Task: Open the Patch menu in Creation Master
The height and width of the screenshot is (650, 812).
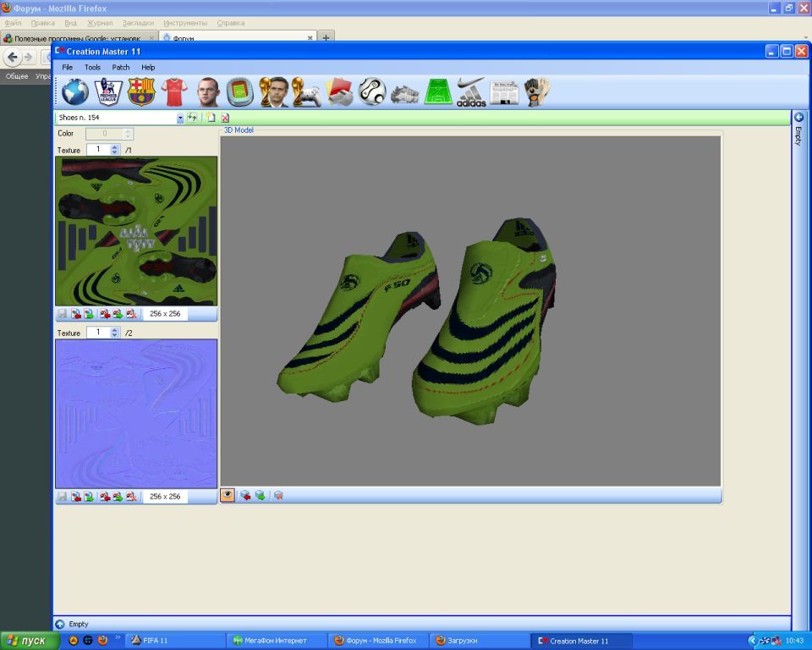Action: click(x=121, y=68)
